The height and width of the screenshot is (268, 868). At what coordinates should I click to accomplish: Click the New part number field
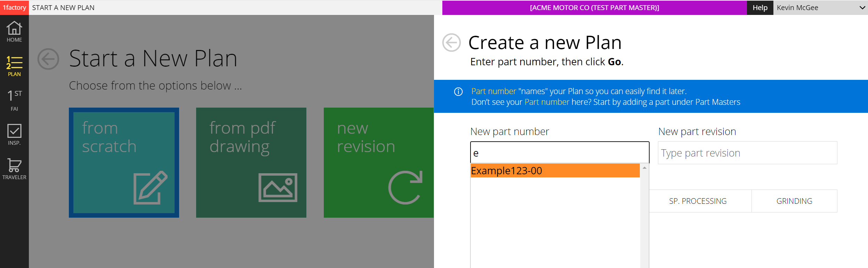(x=559, y=153)
